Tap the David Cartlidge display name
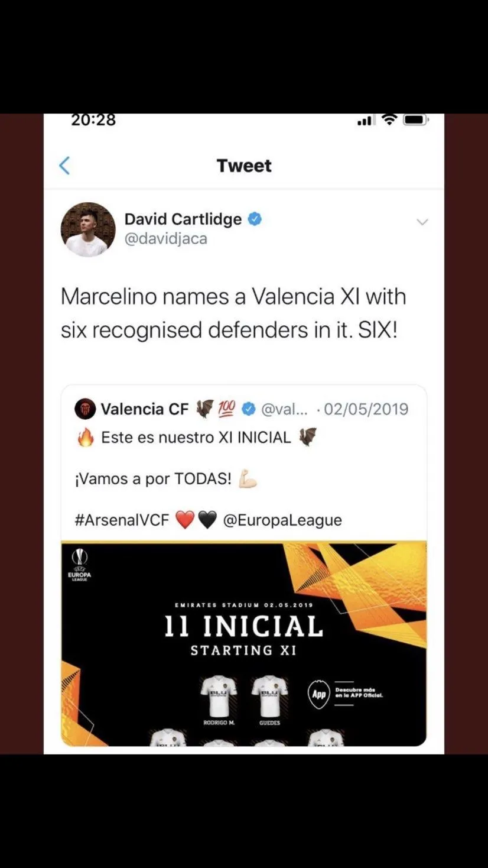This screenshot has height=868, width=488. coord(183,219)
